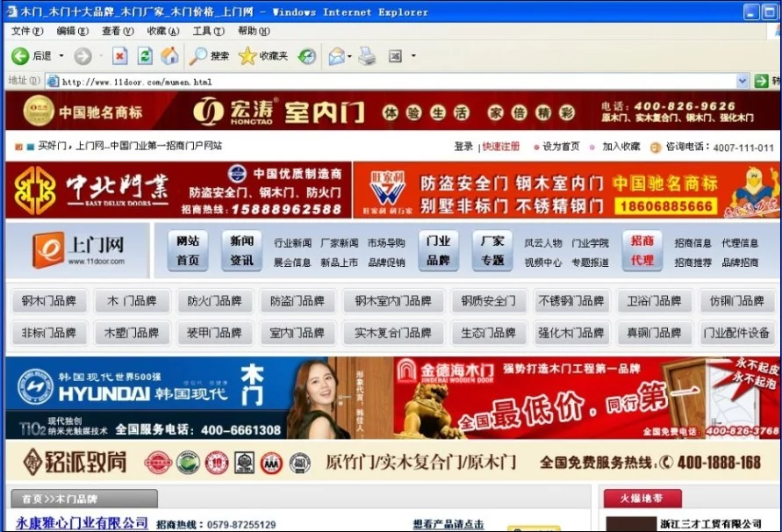This screenshot has height=532, width=782.
Task: Click the 招商推荐 link
Action: point(692,262)
